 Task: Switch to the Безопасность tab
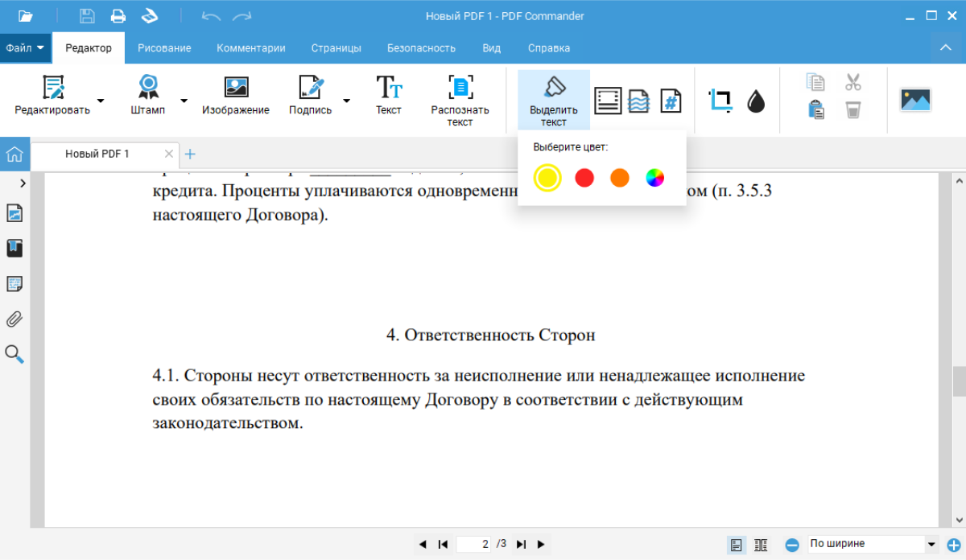pyautogui.click(x=421, y=48)
